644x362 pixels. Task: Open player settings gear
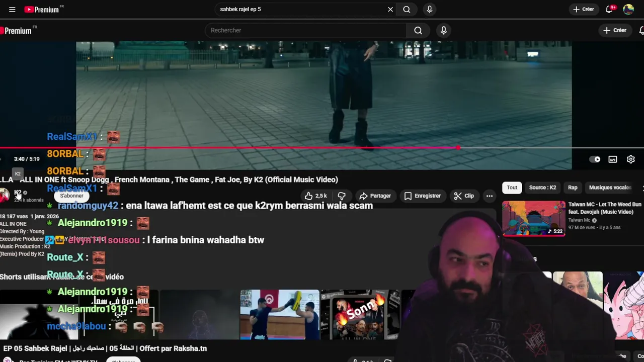[631, 159]
